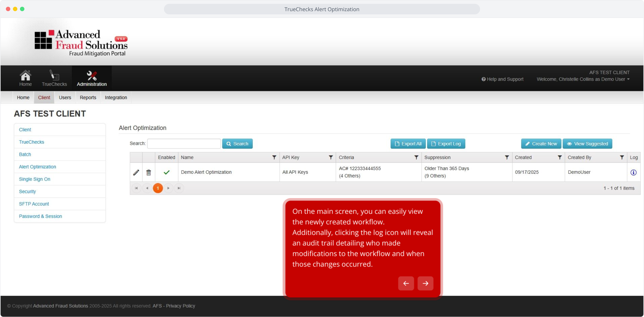Switch to the Users sub-navigation tab
Viewport: 644px width, 317px height.
[x=65, y=97]
